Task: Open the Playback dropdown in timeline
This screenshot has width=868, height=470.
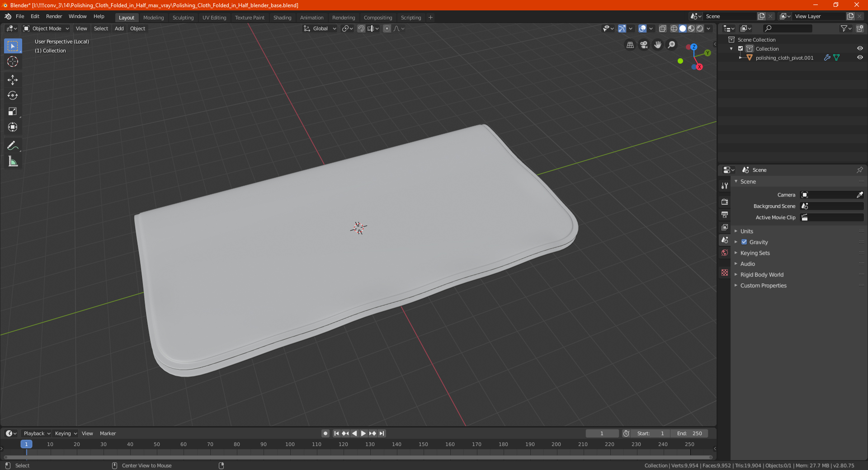Action: 37,433
